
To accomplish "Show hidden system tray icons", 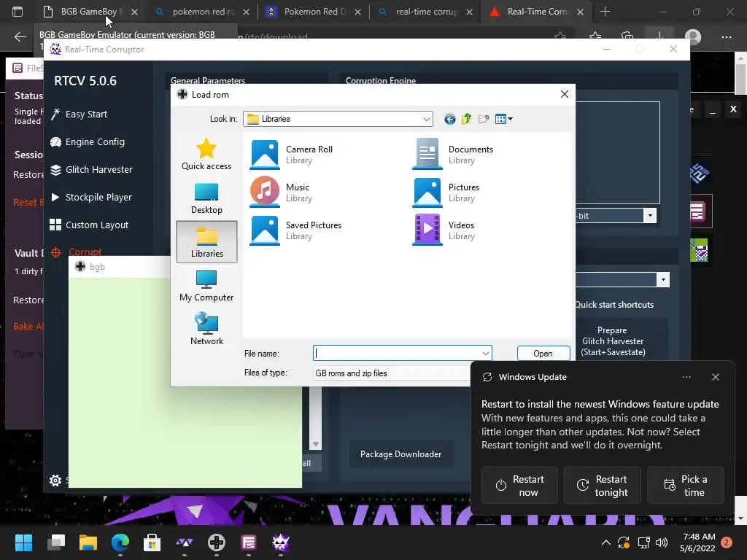I will (606, 542).
